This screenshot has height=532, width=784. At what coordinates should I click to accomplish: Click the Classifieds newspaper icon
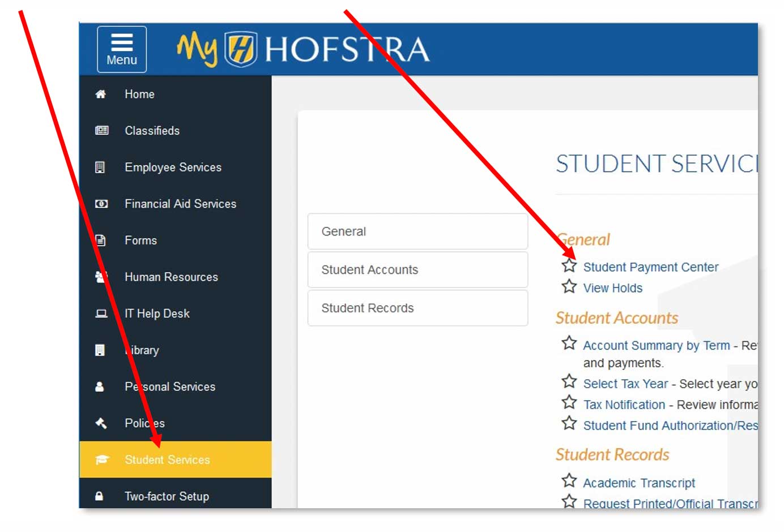point(101,131)
